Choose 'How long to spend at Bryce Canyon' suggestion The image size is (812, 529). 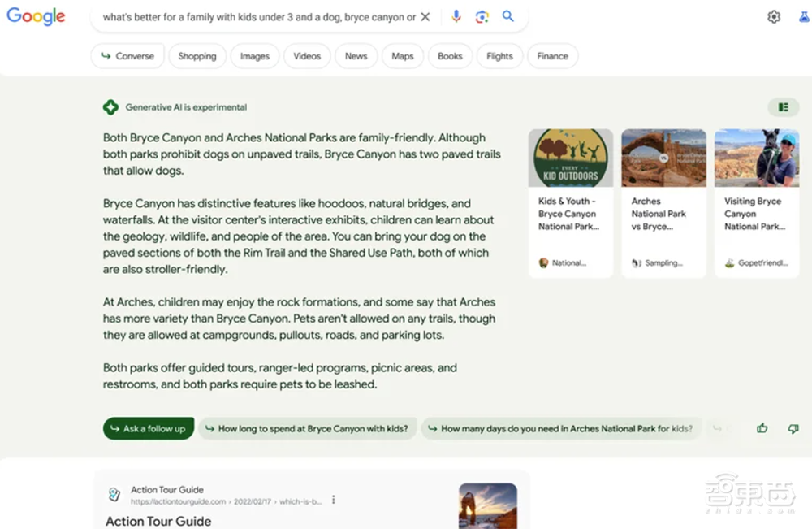tap(308, 428)
